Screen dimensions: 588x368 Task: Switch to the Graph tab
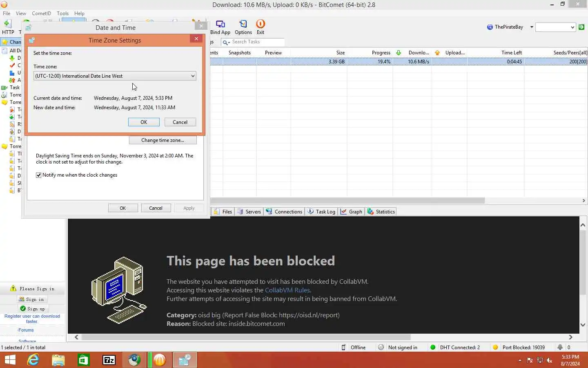[352, 211]
